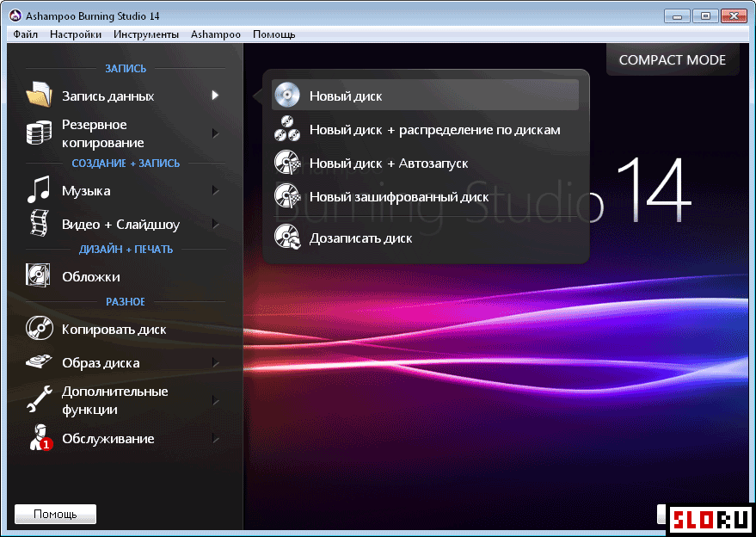
Task: Click the film strip icon for Видео + Слайдшоу
Action: (x=39, y=223)
